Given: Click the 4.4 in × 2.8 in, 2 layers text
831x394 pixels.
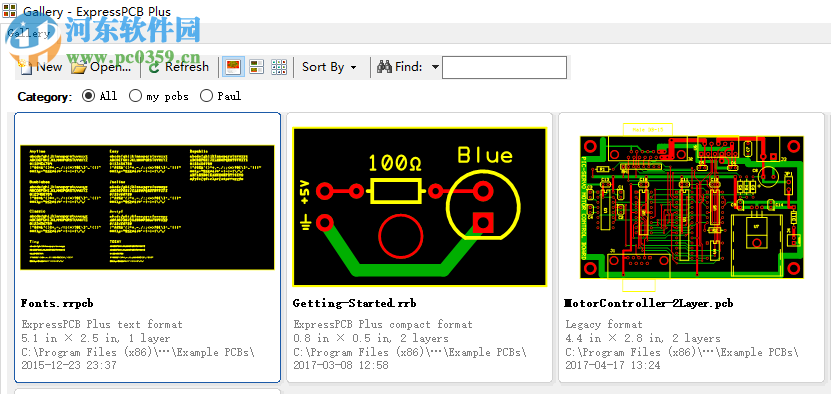Looking at the screenshot, I should 643,338.
